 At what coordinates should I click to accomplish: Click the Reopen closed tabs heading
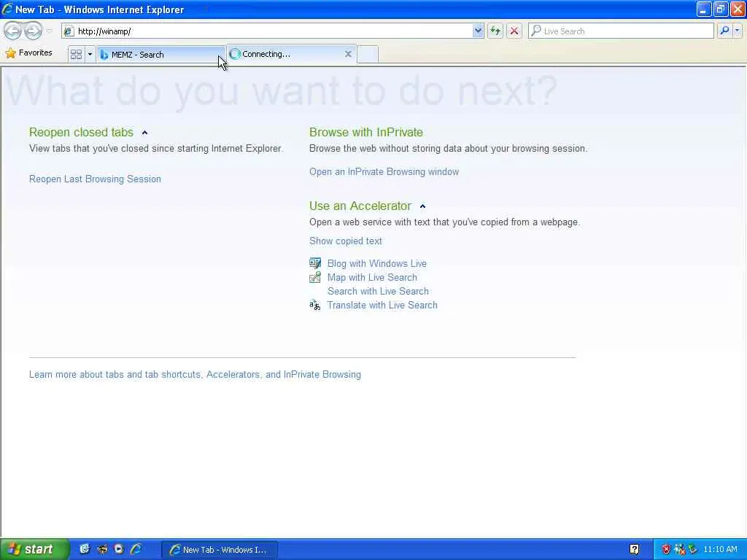[81, 133]
